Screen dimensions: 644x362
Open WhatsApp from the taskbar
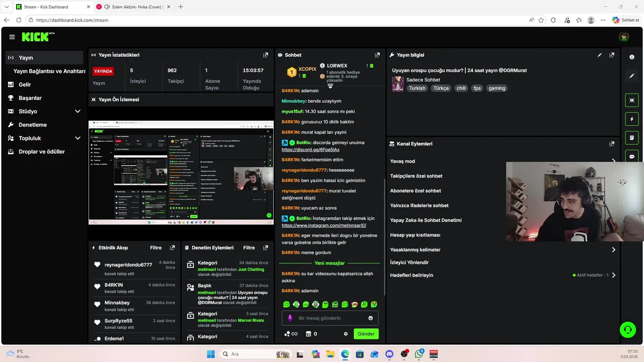tap(419, 354)
